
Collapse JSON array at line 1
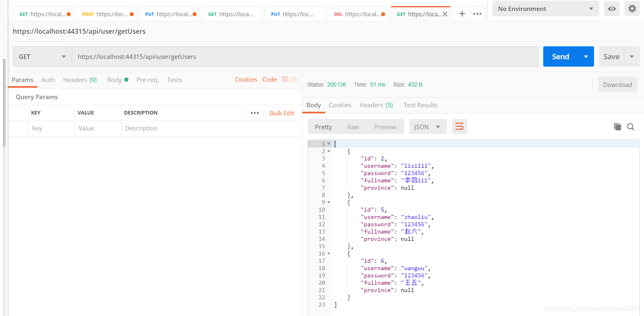tap(329, 144)
